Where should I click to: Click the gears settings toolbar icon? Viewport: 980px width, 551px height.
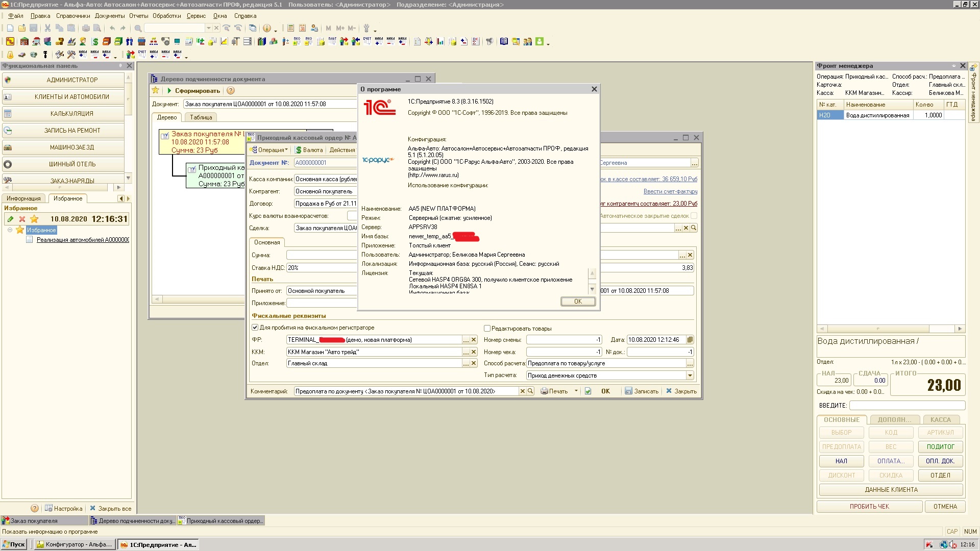click(x=165, y=41)
